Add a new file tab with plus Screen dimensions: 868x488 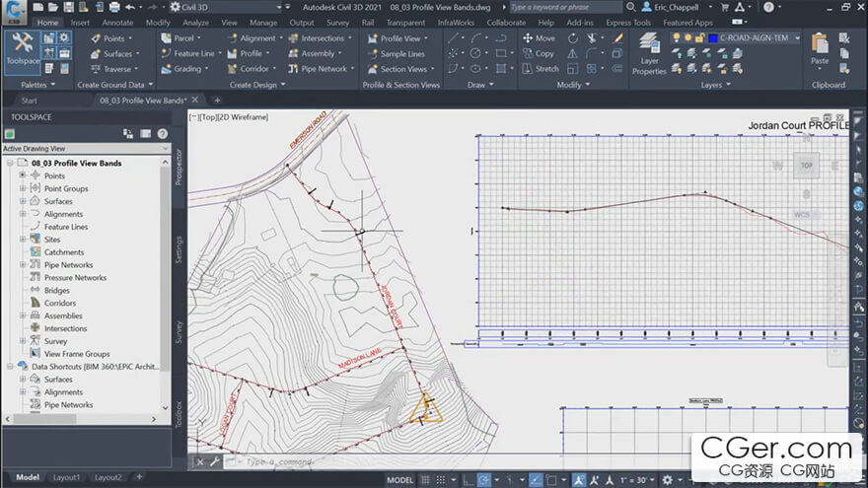click(x=217, y=101)
